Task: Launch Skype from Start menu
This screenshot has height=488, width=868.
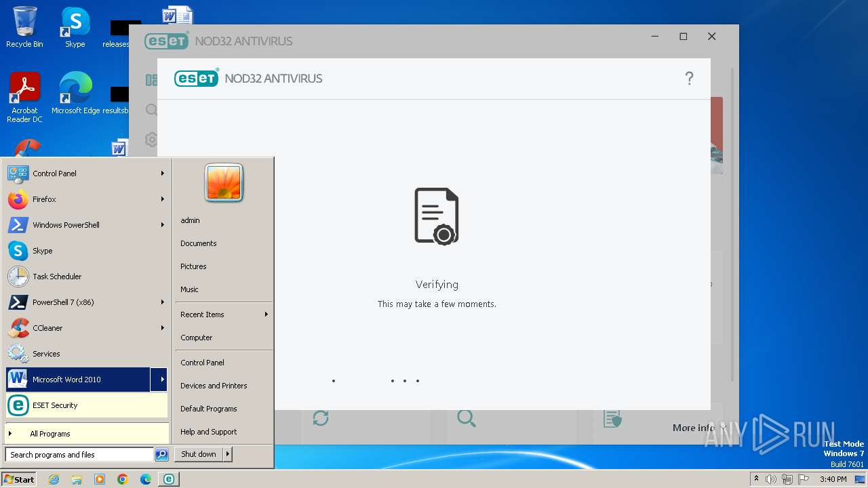Action: coord(87,251)
